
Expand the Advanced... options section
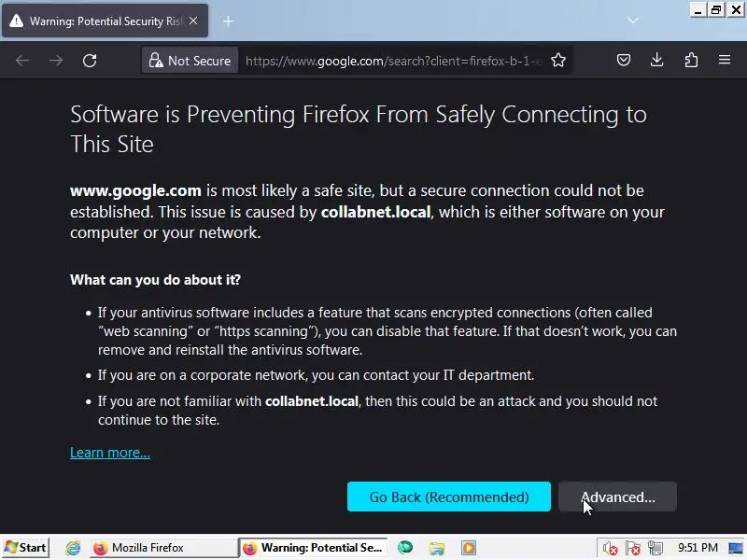pyautogui.click(x=617, y=497)
